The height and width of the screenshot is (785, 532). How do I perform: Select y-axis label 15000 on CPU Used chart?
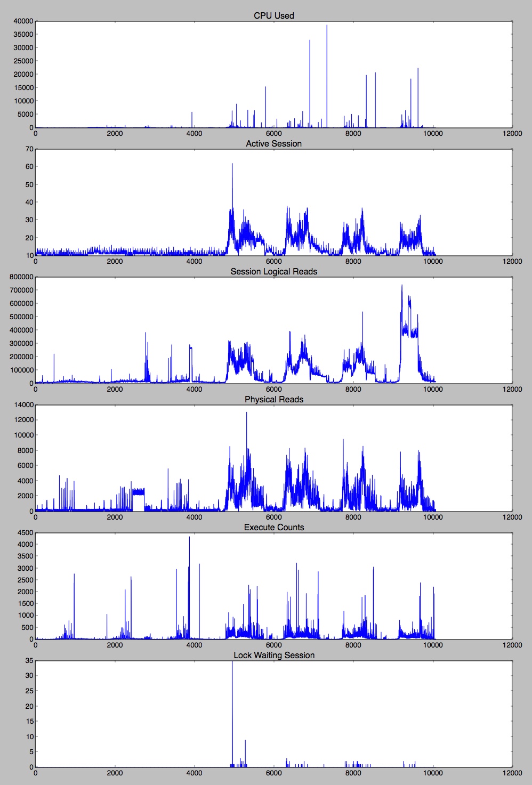[x=23, y=87]
